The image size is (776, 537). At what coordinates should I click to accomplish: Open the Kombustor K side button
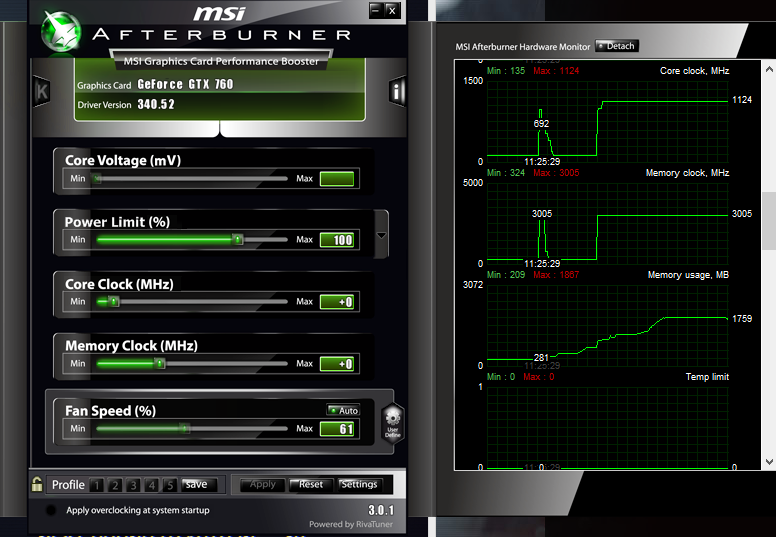[x=42, y=91]
